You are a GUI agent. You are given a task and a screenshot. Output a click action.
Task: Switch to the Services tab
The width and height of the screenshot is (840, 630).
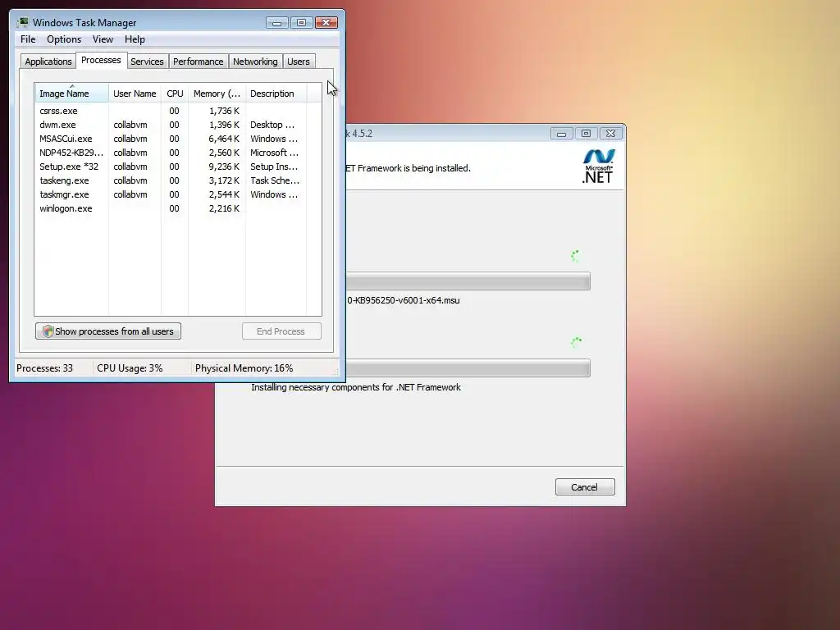(147, 62)
